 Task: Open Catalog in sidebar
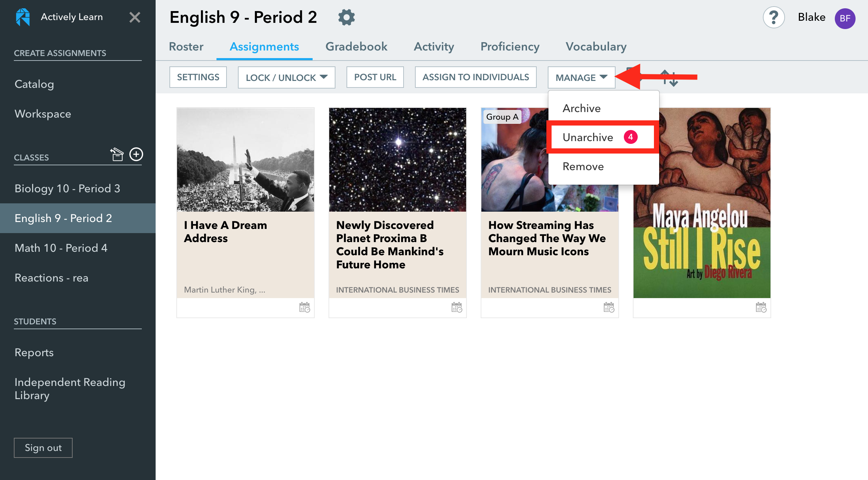(x=34, y=84)
